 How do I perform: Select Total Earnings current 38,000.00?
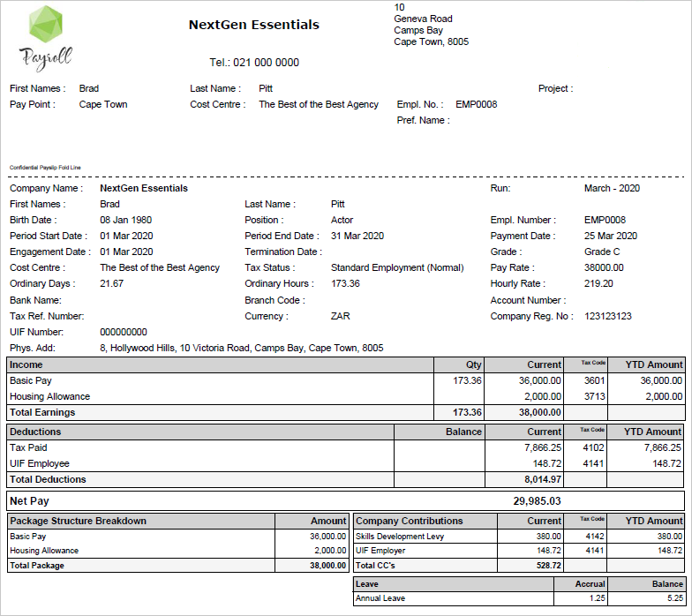(x=540, y=412)
